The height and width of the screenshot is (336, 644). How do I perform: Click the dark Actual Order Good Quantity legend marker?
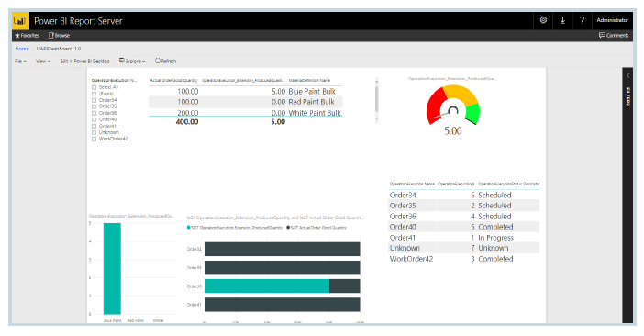pyautogui.click(x=288, y=228)
